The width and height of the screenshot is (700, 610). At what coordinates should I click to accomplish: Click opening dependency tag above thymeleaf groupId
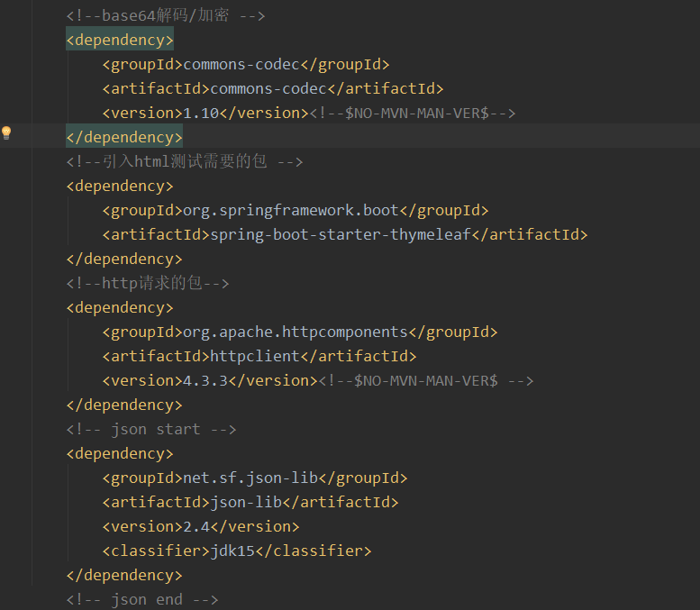tap(120, 186)
